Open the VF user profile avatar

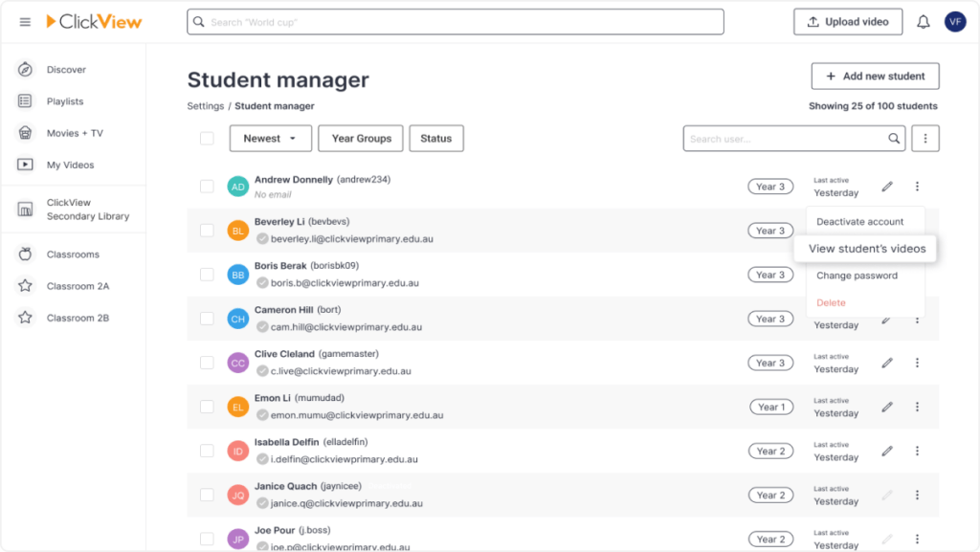(x=954, y=22)
